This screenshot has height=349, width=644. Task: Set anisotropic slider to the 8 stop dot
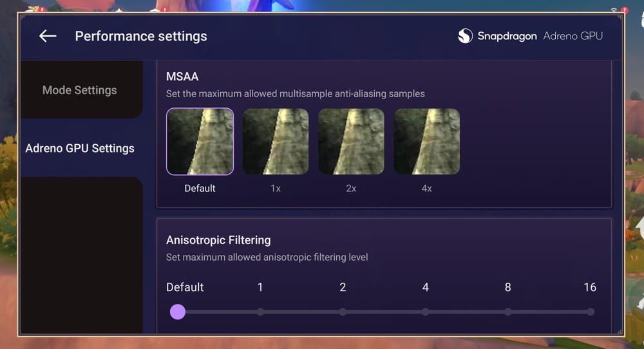(508, 312)
